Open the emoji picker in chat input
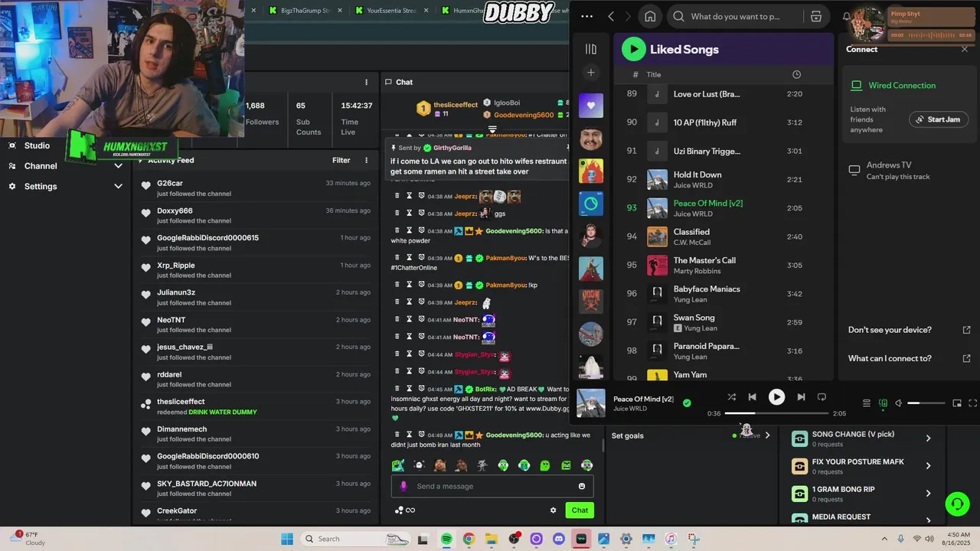 coord(582,486)
